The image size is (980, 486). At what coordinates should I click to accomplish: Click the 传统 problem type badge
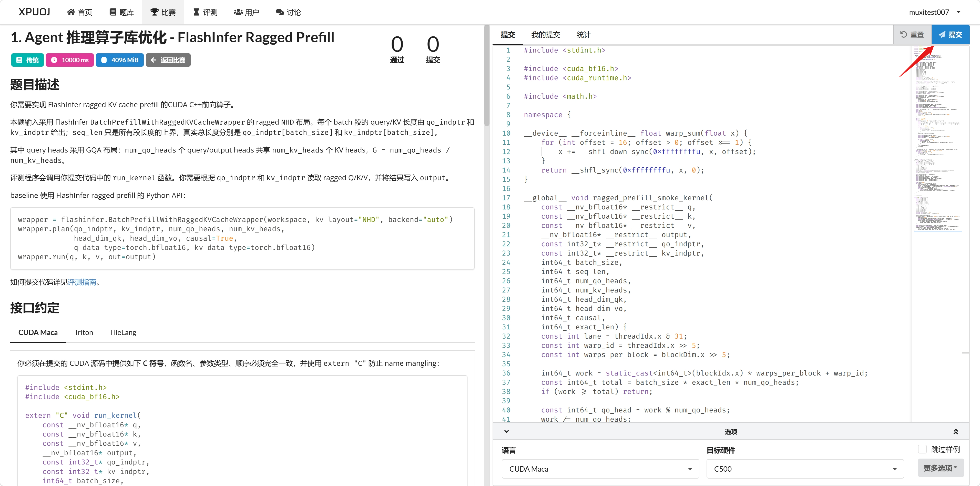coord(27,60)
